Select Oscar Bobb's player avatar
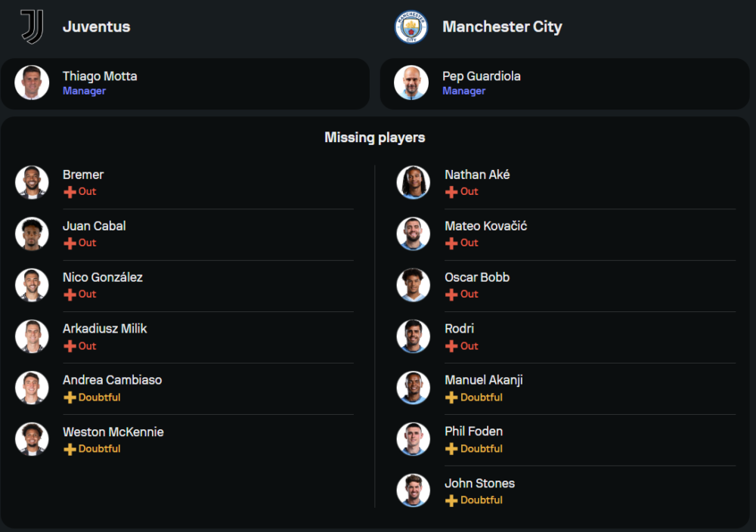 [414, 285]
